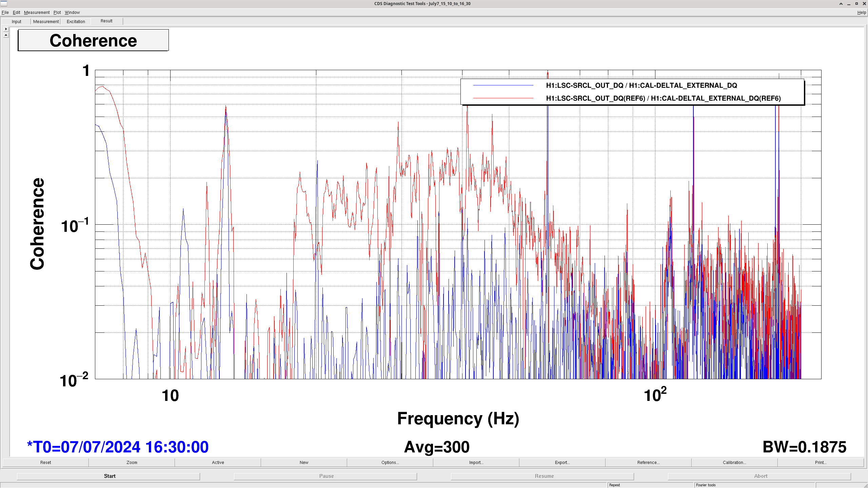Click the Fourier tools status field
This screenshot has height=488, width=868.
pos(754,485)
